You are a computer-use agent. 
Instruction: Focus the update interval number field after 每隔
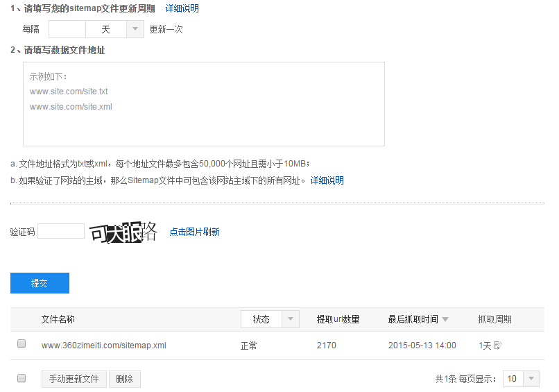[x=67, y=29]
